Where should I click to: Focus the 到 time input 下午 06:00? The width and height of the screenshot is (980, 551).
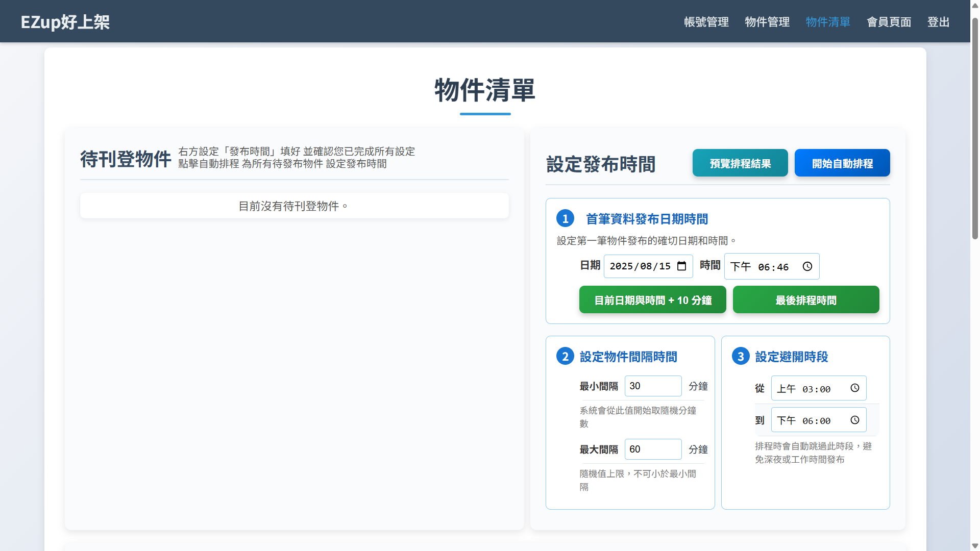[x=819, y=420]
